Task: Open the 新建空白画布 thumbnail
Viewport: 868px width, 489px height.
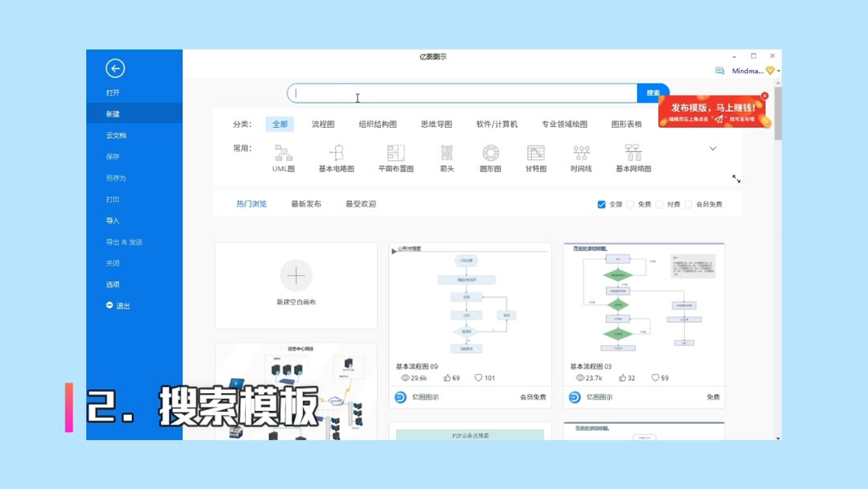Action: point(297,283)
